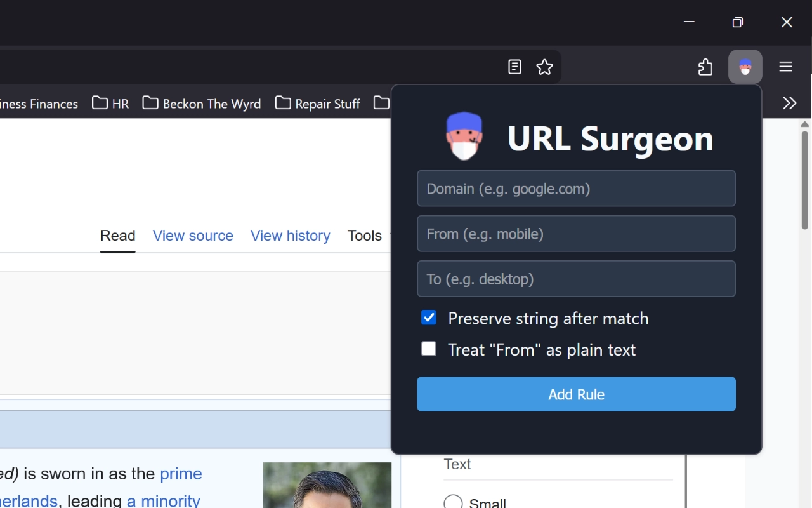
Task: Follow the prime minister article link
Action: (x=181, y=474)
